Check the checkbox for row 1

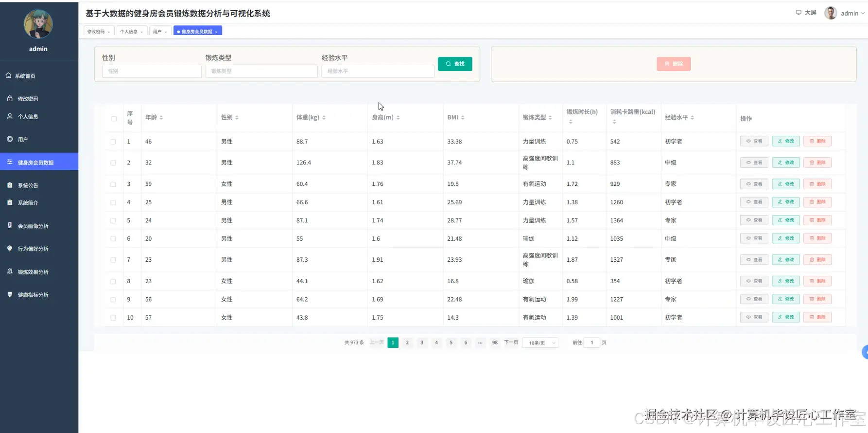(113, 142)
